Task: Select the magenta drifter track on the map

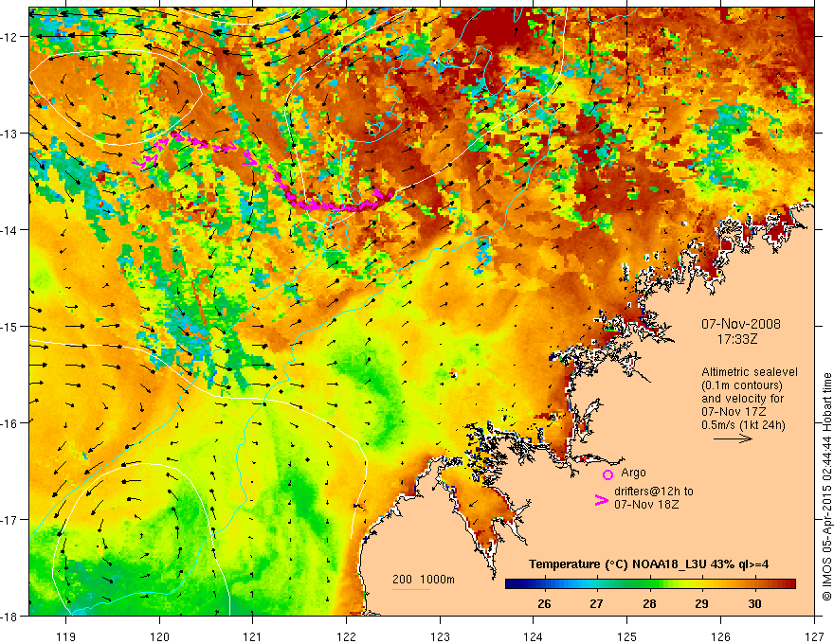Action: (x=266, y=172)
